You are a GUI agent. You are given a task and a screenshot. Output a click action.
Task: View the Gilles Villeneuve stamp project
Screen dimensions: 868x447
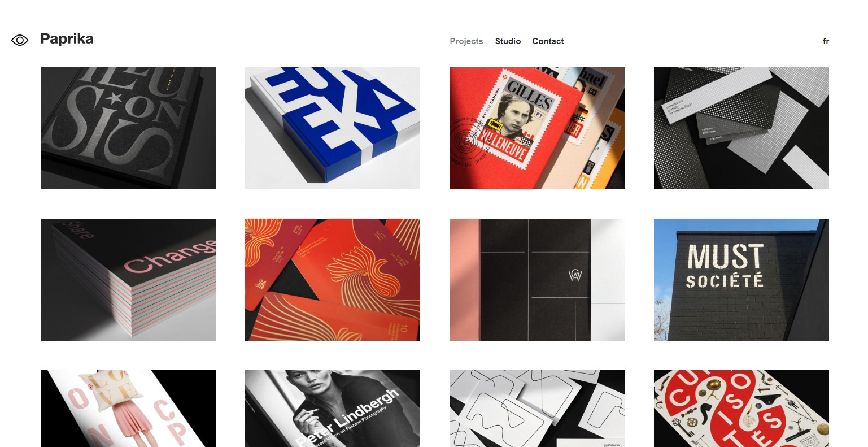click(x=537, y=128)
